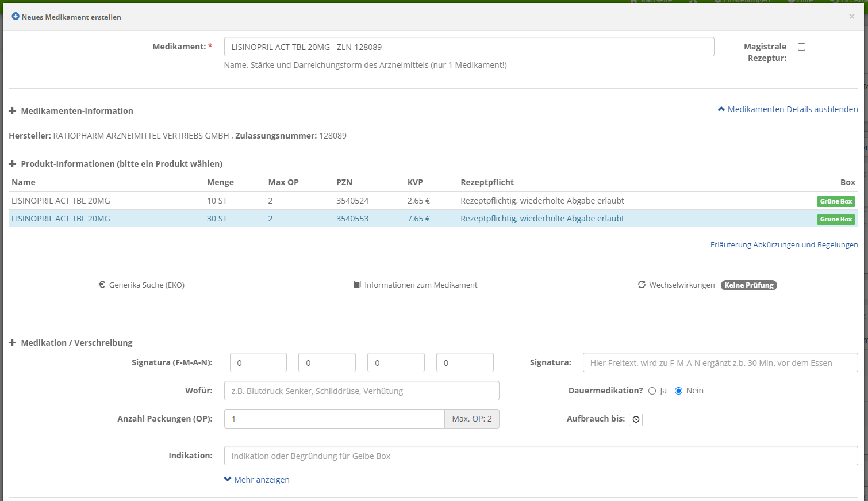Click the Anzahl Packungen (OP) field
868x501 pixels.
[334, 419]
